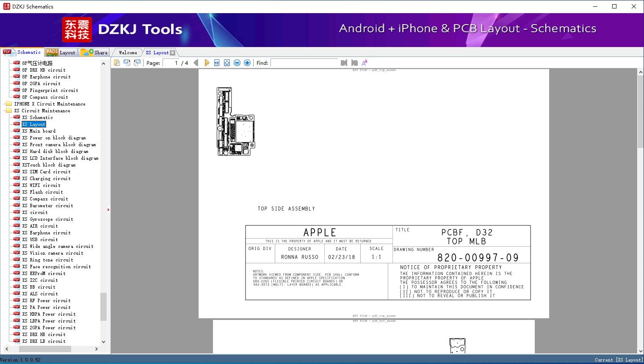The image size is (644, 364).
Task: Click find next icon
Action: point(354,63)
